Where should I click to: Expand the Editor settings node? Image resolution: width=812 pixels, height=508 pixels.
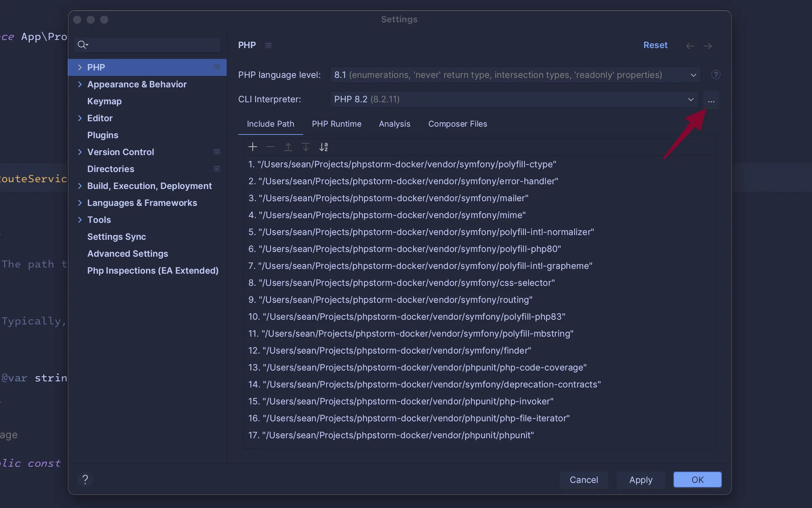click(x=80, y=118)
